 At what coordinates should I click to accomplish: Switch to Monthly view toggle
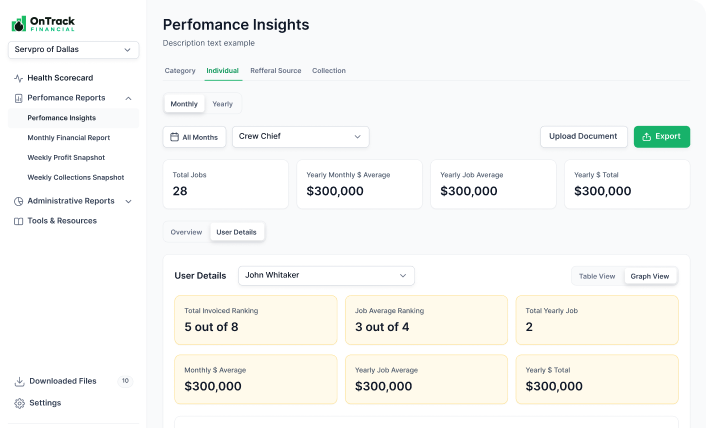[184, 104]
